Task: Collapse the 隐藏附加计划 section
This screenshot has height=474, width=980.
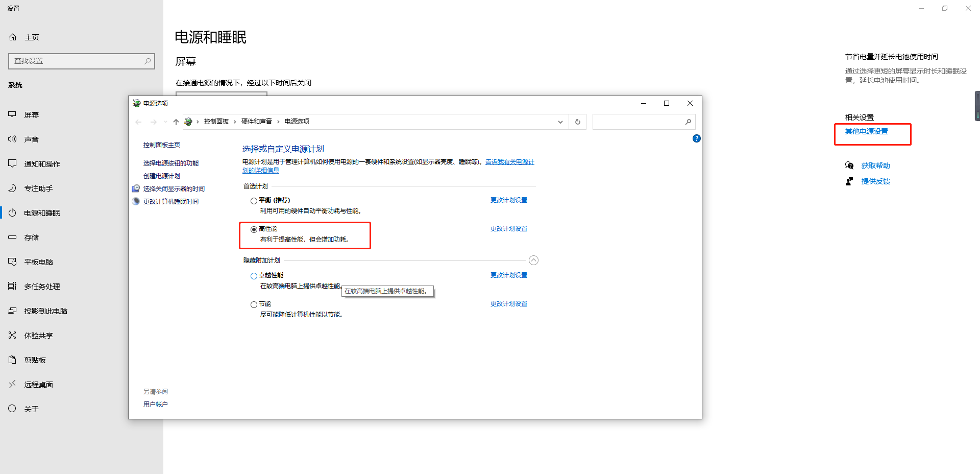Action: coord(533,260)
